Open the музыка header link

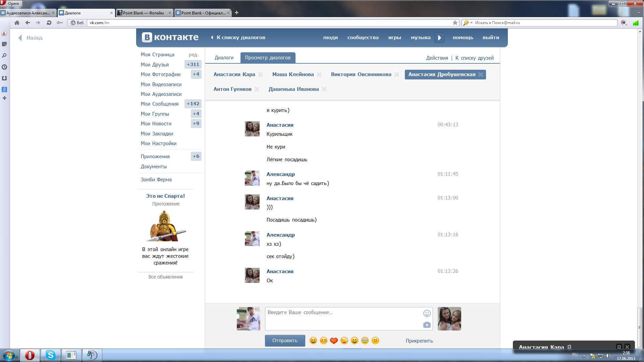point(421,38)
